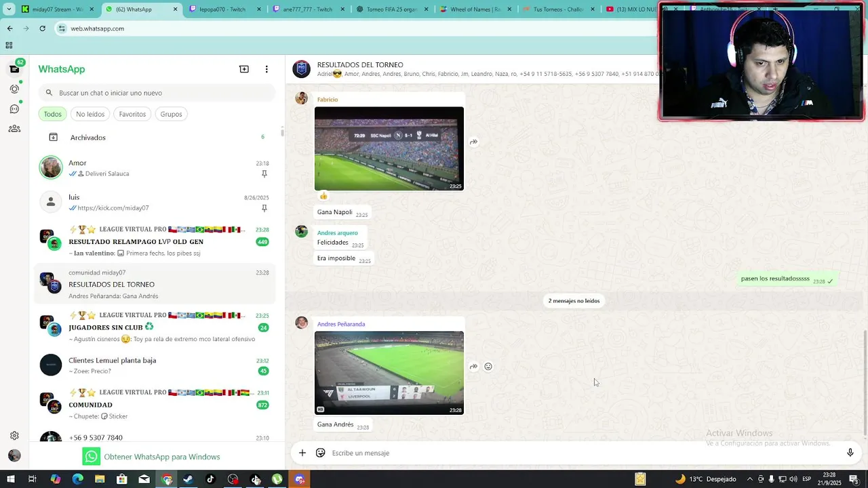
Task: Open chat with luis
Action: tap(155, 202)
